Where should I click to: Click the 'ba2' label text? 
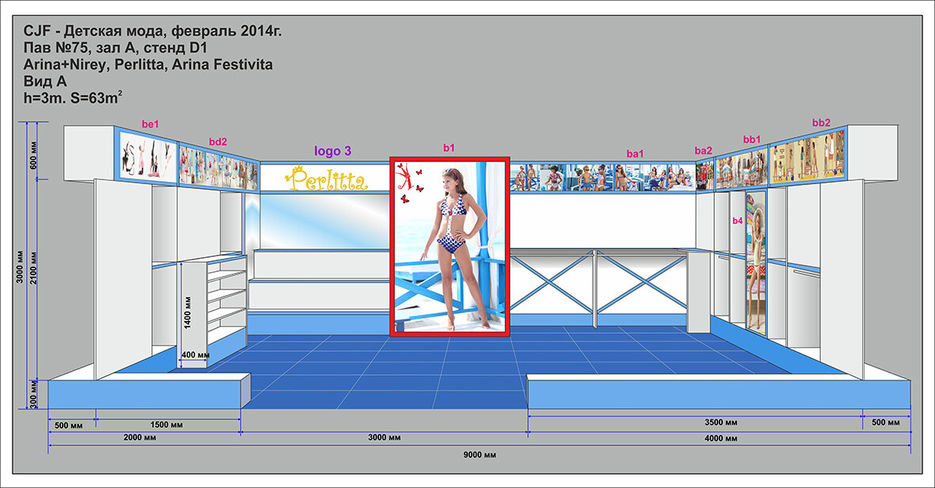click(704, 150)
